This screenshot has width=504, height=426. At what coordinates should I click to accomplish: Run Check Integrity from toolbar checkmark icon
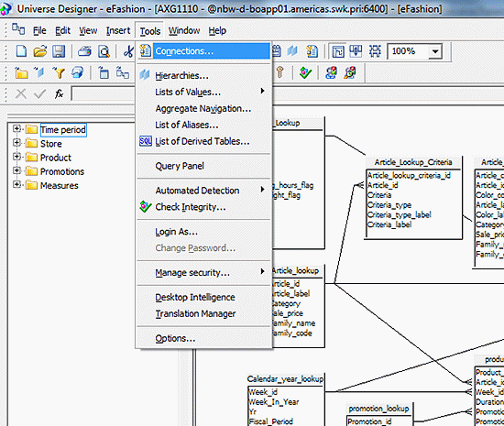pos(305,72)
